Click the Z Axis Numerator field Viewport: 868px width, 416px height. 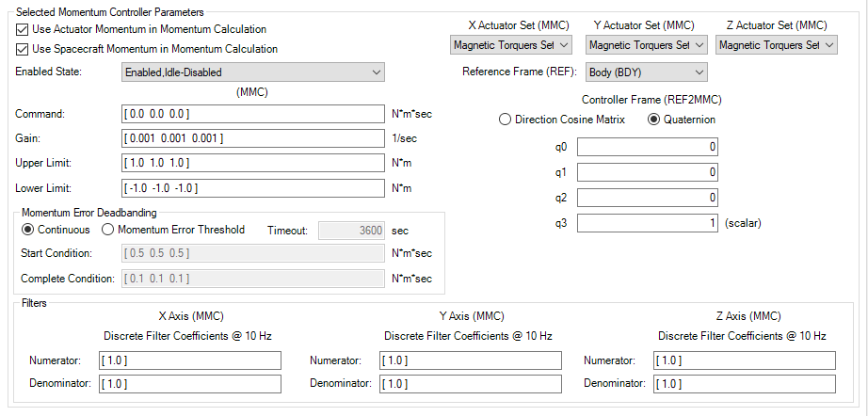click(744, 360)
